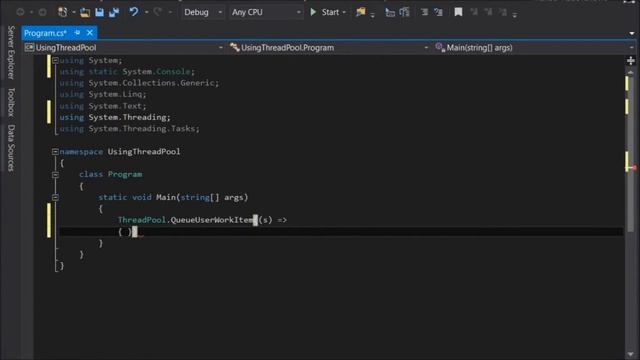Click the Navigate Backward arrow icon
This screenshot has width=640, height=360.
point(20,12)
